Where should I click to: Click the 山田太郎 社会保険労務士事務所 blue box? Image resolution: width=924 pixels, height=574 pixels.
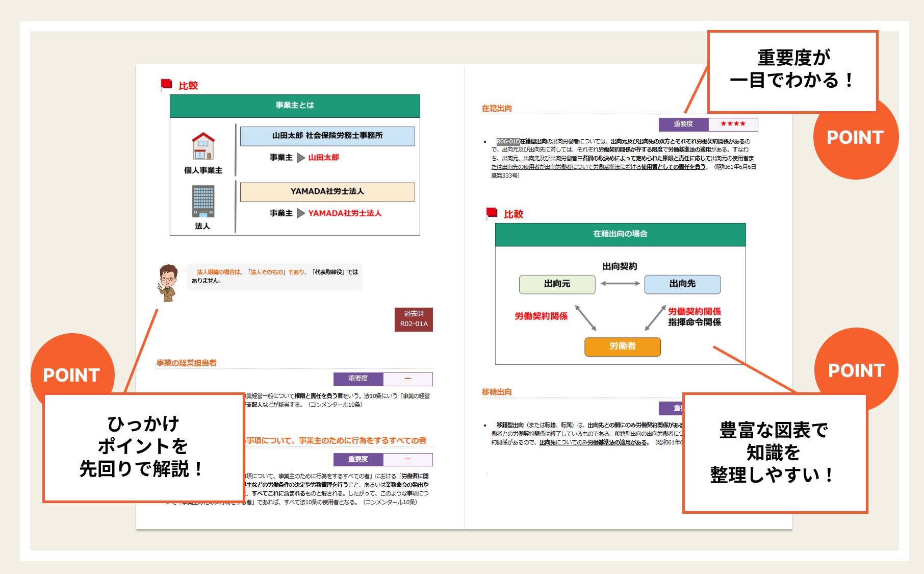coord(327,136)
